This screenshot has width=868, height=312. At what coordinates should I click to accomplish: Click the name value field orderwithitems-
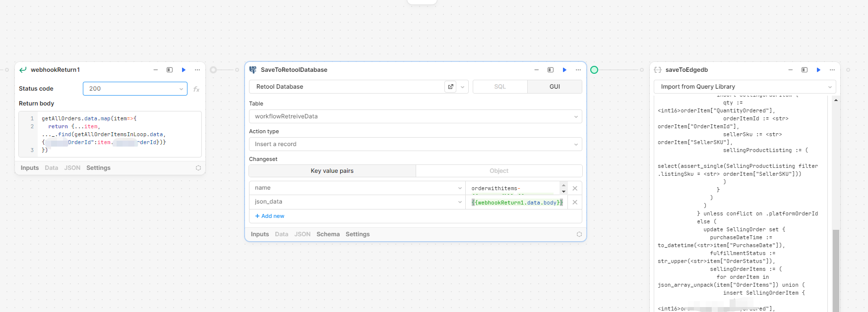pyautogui.click(x=513, y=188)
